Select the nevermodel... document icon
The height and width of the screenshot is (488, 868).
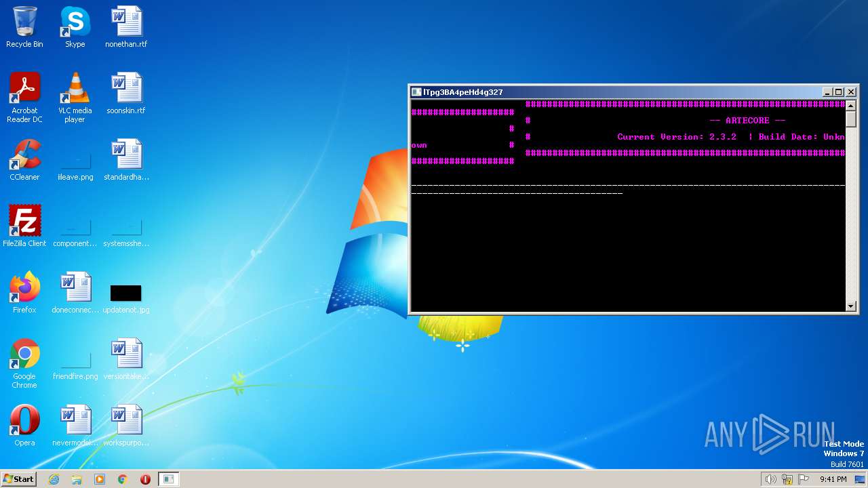pos(75,426)
